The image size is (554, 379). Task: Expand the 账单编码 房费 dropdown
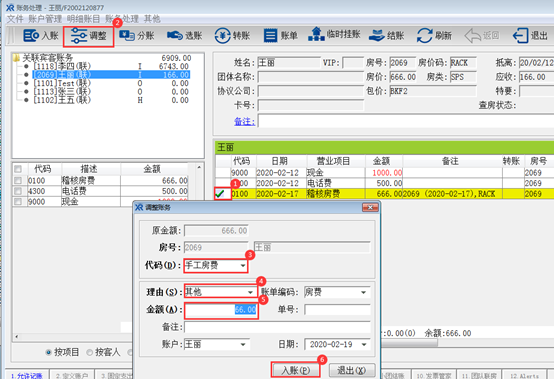point(364,292)
